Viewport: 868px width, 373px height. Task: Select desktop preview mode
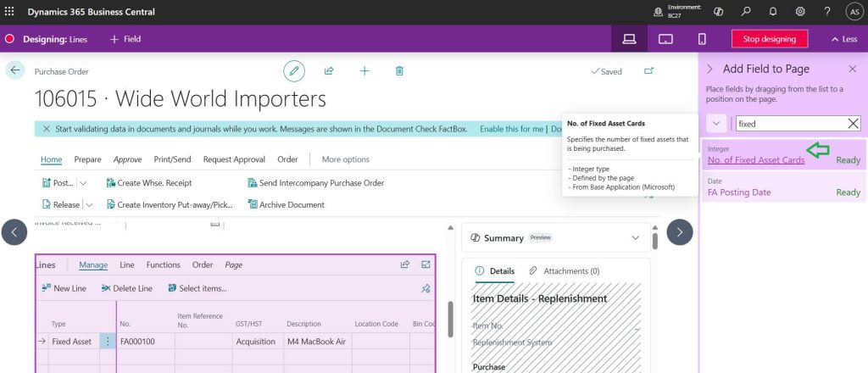(629, 39)
